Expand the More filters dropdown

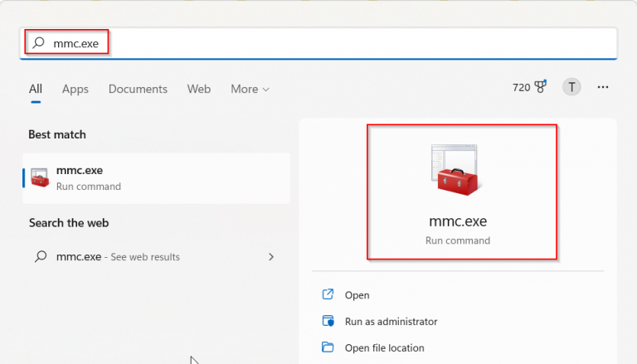pos(250,89)
